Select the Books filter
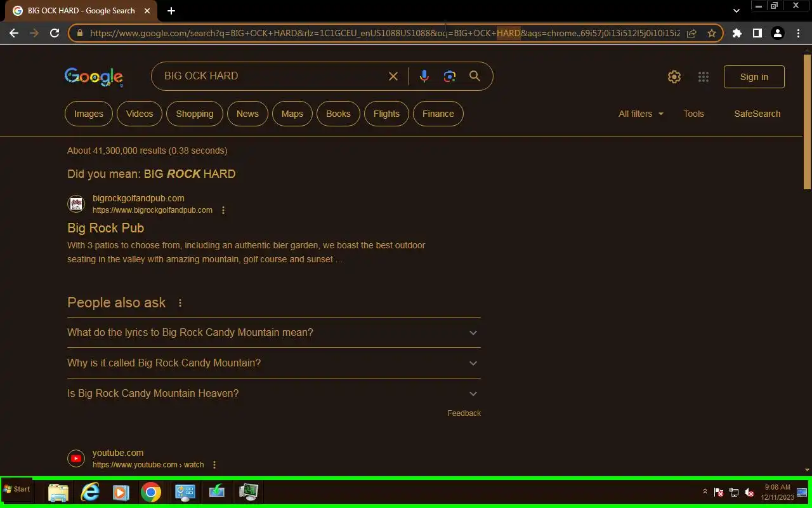Viewport: 812px width, 508px height. pyautogui.click(x=338, y=114)
